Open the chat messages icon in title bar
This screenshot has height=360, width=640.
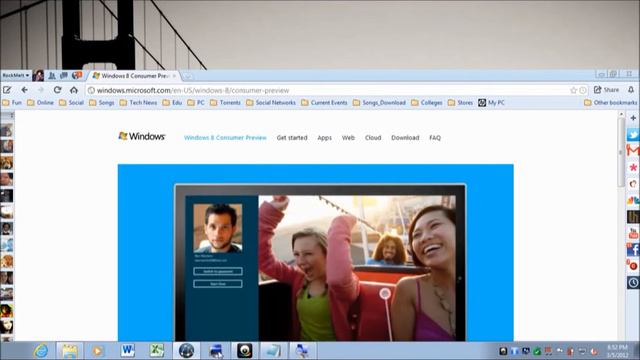pyautogui.click(x=64, y=76)
